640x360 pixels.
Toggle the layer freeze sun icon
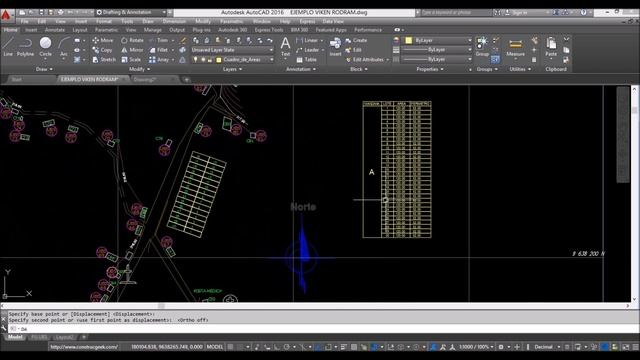coord(203,60)
